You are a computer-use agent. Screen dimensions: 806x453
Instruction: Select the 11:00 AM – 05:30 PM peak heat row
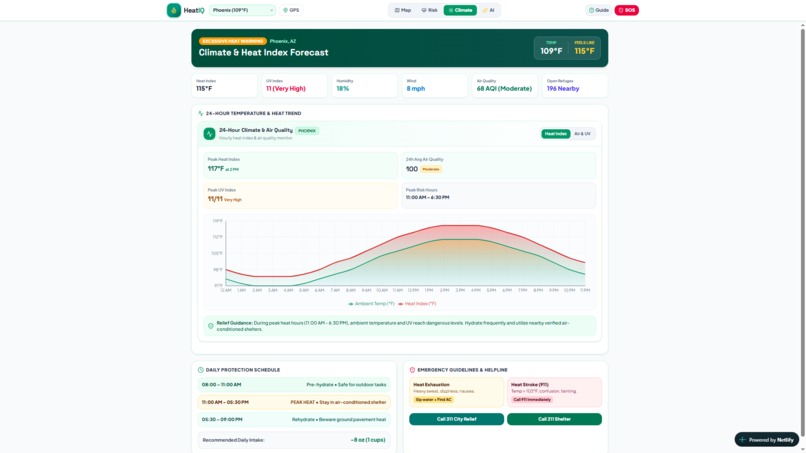294,402
